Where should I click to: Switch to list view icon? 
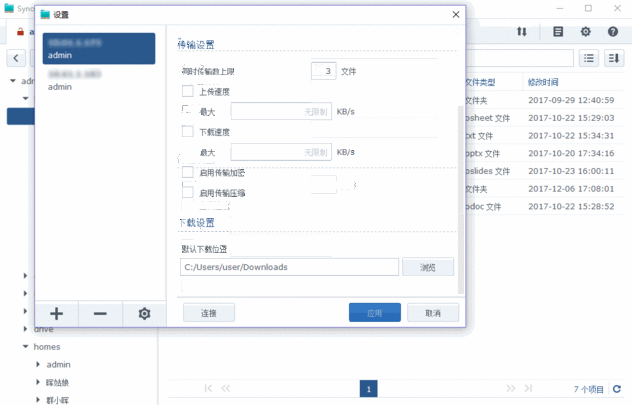589,58
